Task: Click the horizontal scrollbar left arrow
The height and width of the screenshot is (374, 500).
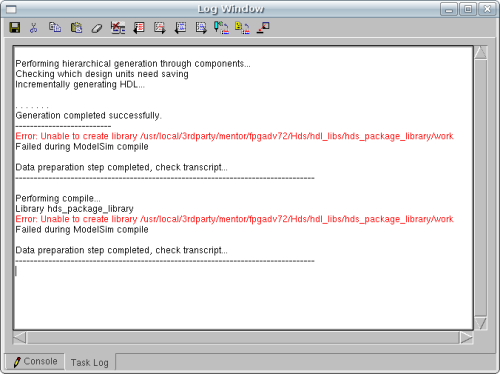Action: [19, 338]
